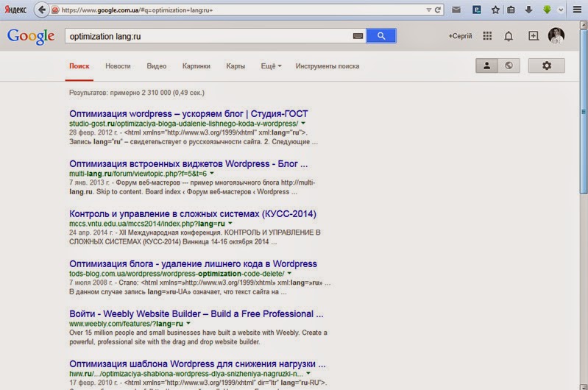This screenshot has height=390, width=588.
Task: Switch to global results globe toggle
Action: coord(509,65)
